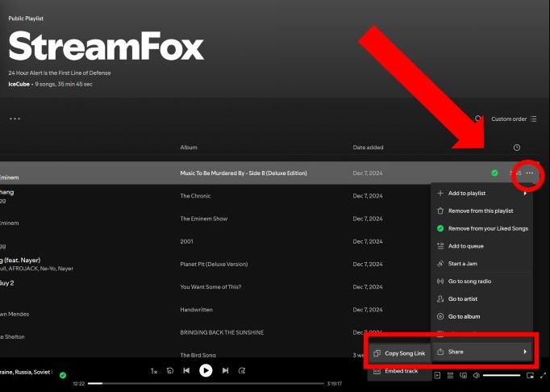550x392 pixels.
Task: Click the skip forward 15 seconds icon
Action: (x=242, y=370)
